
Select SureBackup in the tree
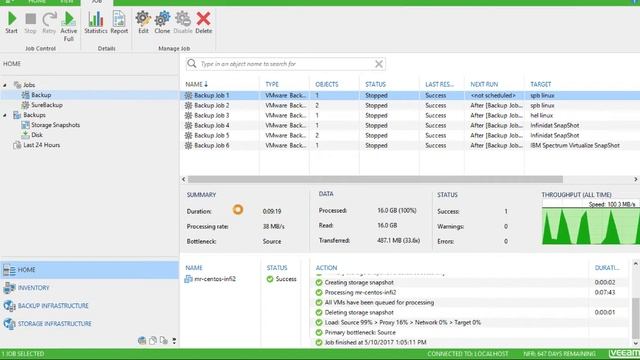(x=47, y=105)
